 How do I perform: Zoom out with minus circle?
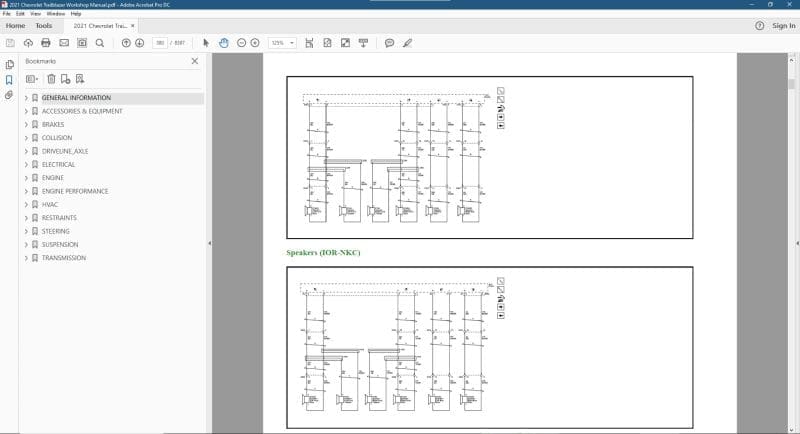241,43
